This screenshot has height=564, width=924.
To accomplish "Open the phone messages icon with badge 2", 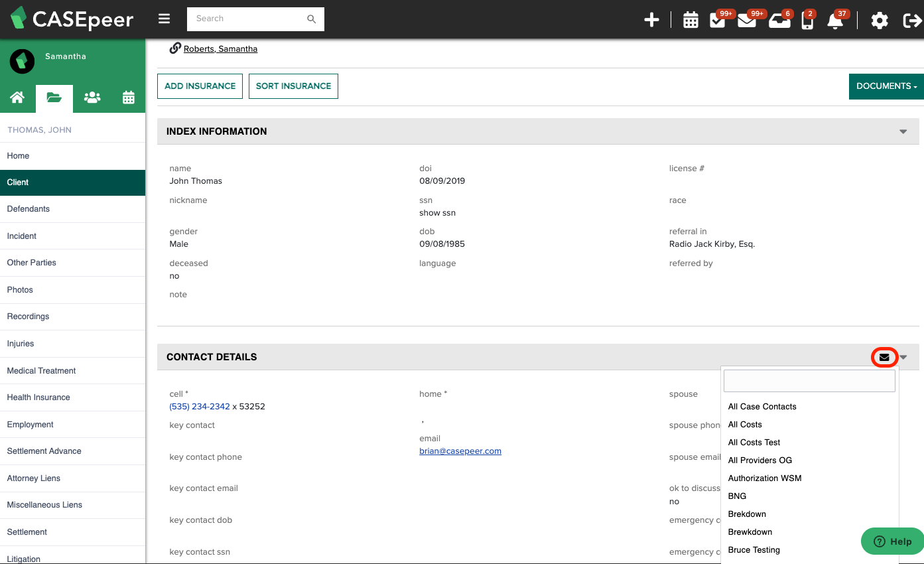I will 807,19.
